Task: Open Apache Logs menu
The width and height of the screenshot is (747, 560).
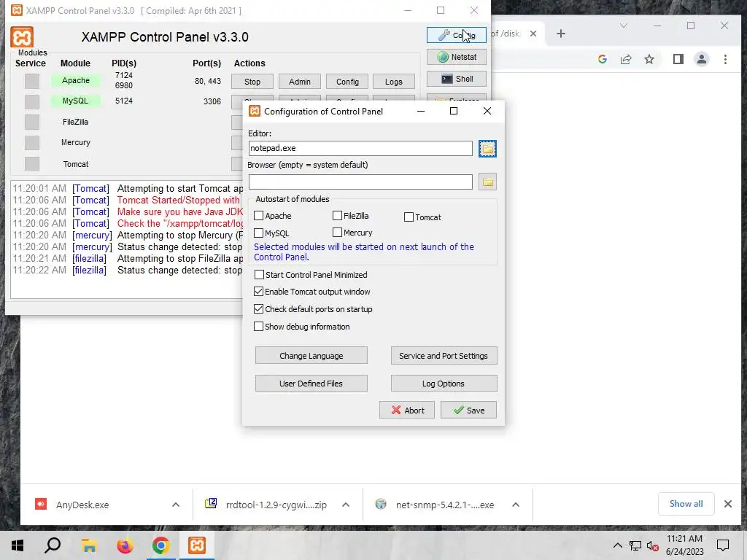Action: click(x=393, y=82)
